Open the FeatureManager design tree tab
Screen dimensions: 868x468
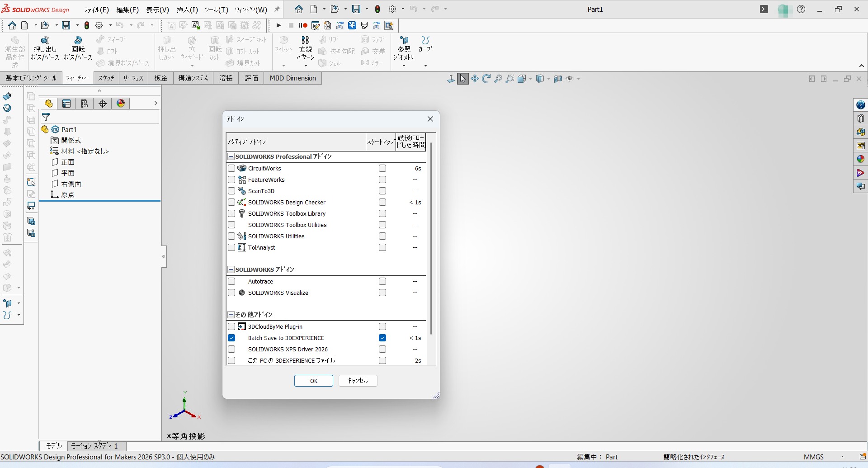pos(48,104)
